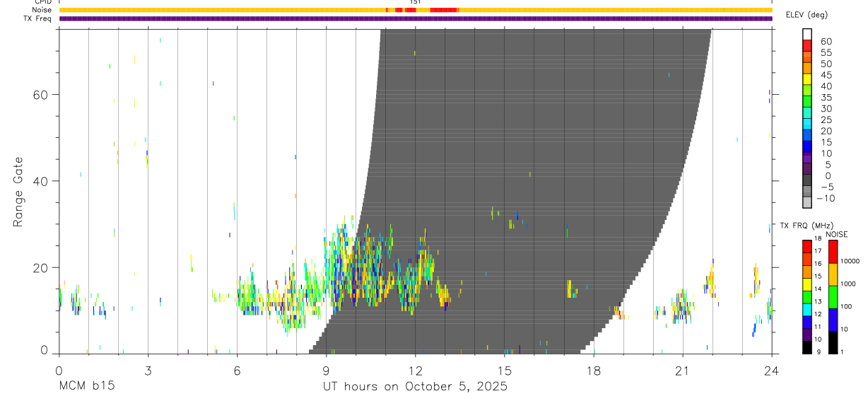The height and width of the screenshot is (401, 868).
Task: Click the "12" tick label on time axis
Action: pos(415,371)
